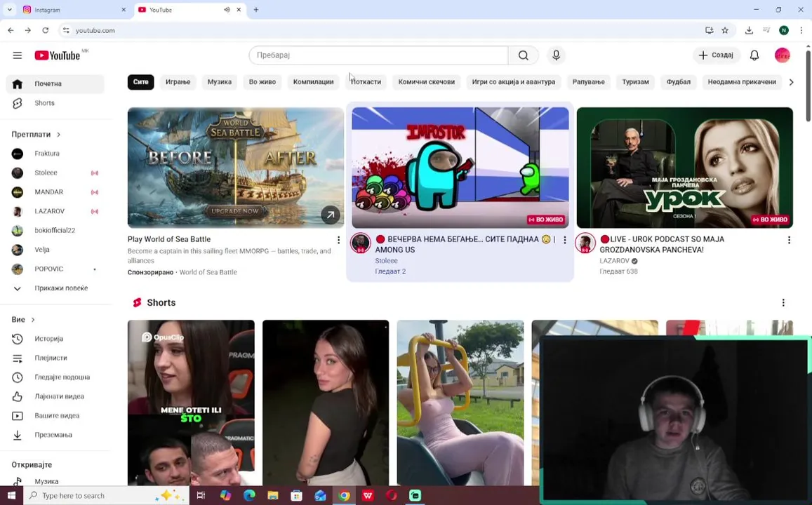The image size is (812, 505).
Task: Open options for World of Sea Battle ad
Action: point(338,240)
